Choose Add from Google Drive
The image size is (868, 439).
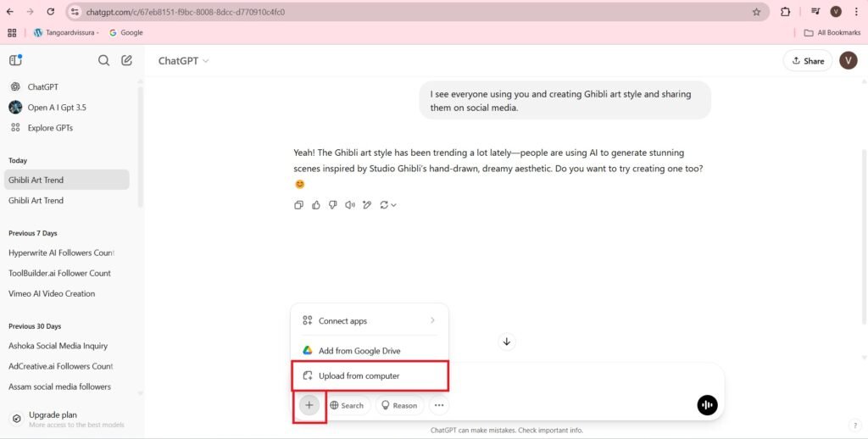point(370,350)
